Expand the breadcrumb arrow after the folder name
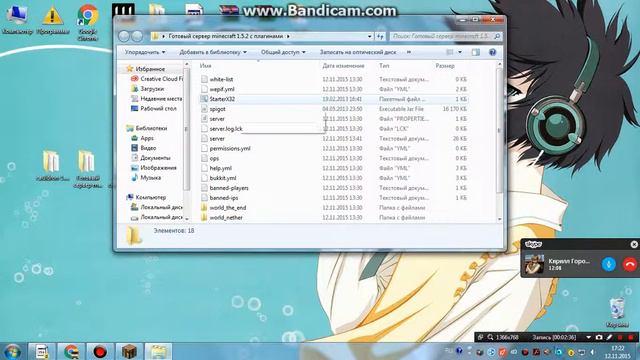 288,36
